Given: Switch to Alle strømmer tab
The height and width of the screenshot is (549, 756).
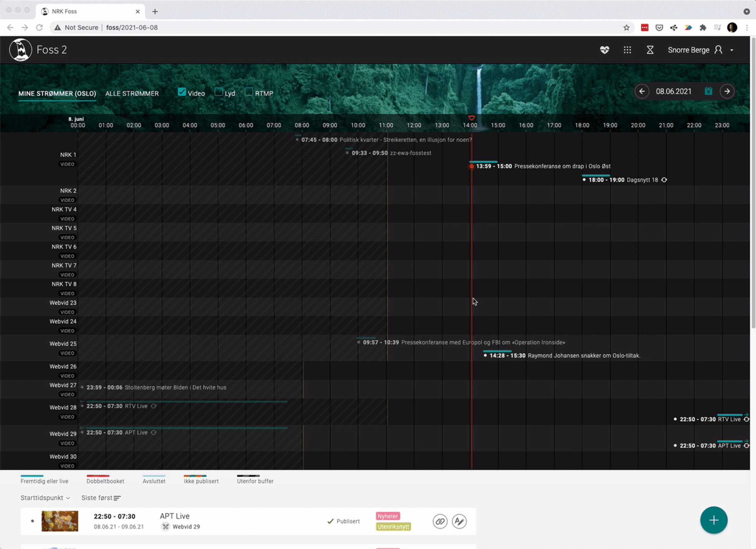Looking at the screenshot, I should tap(132, 93).
